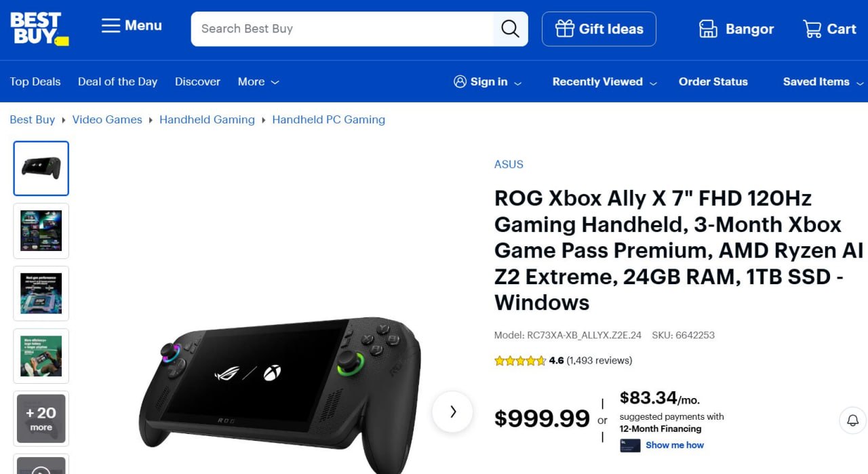Open the Handheld Gaming breadcrumb link
Image resolution: width=868 pixels, height=474 pixels.
point(207,119)
